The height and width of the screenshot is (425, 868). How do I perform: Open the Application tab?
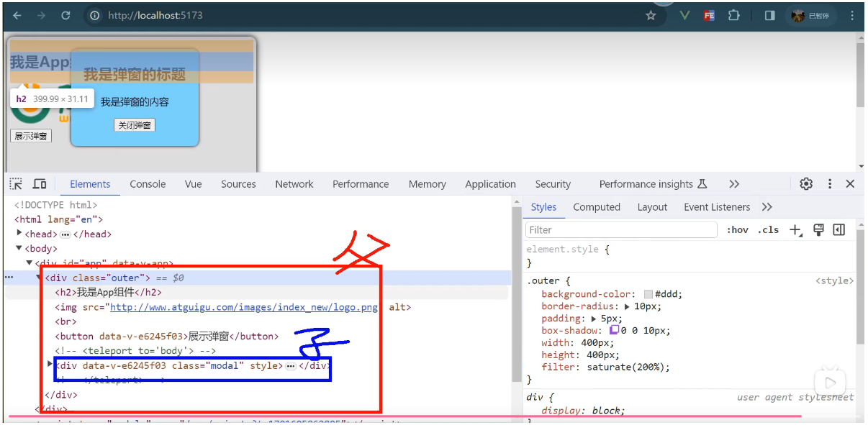(490, 184)
